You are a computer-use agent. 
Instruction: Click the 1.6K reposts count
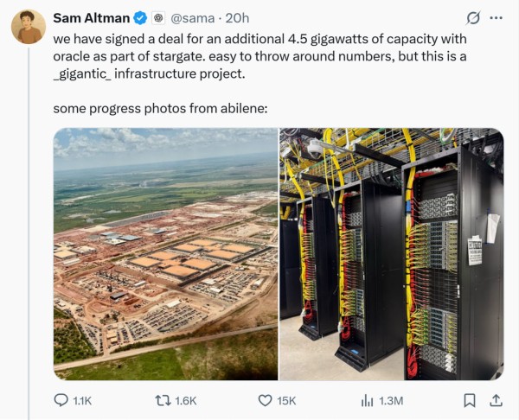(185, 400)
